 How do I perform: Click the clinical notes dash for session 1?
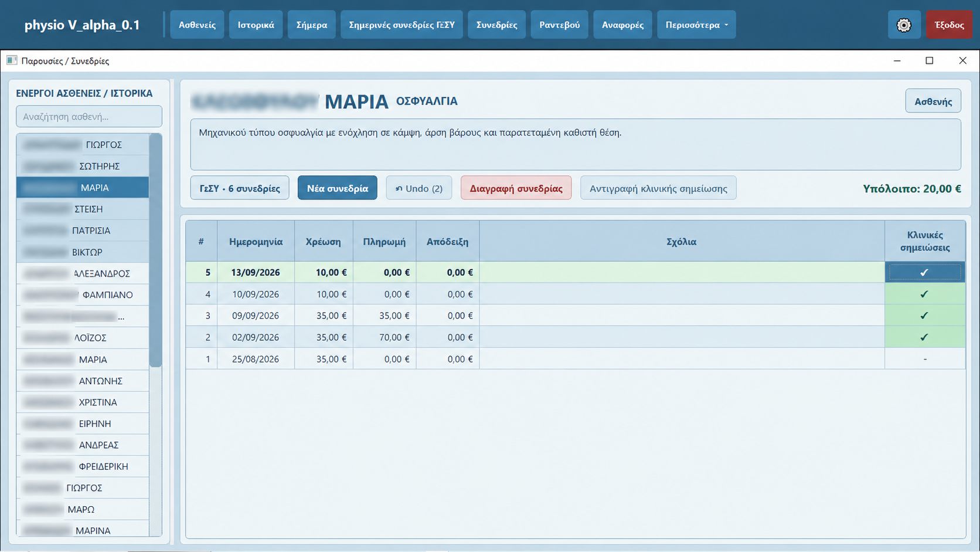tap(924, 359)
